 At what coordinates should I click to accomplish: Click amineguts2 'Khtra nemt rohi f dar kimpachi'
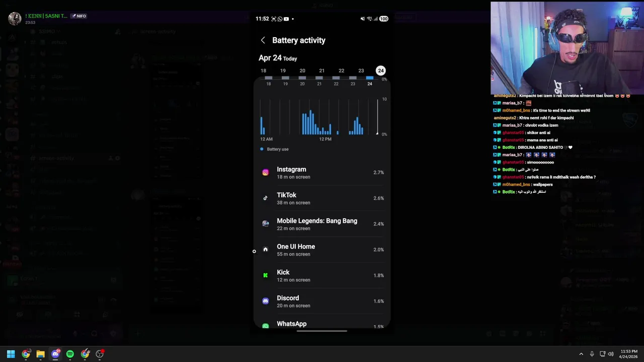point(533,118)
